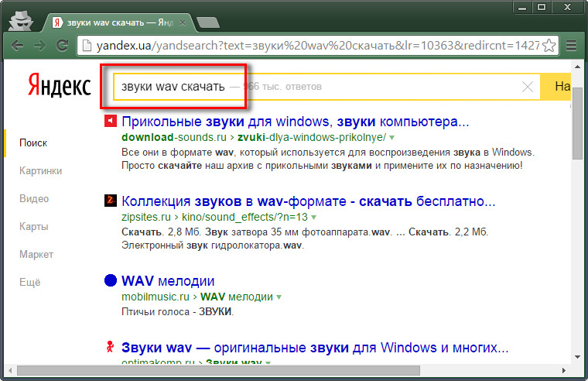The width and height of the screenshot is (588, 381).
Task: Click the red figure favicon of optimakomp result
Action: coord(110,346)
